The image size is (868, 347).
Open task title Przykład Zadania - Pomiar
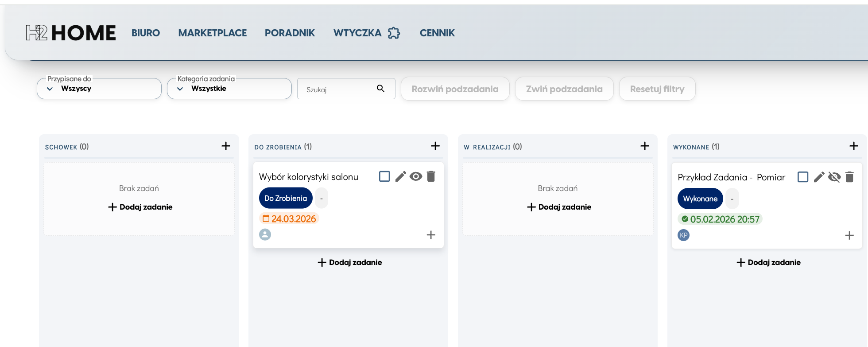pyautogui.click(x=731, y=177)
